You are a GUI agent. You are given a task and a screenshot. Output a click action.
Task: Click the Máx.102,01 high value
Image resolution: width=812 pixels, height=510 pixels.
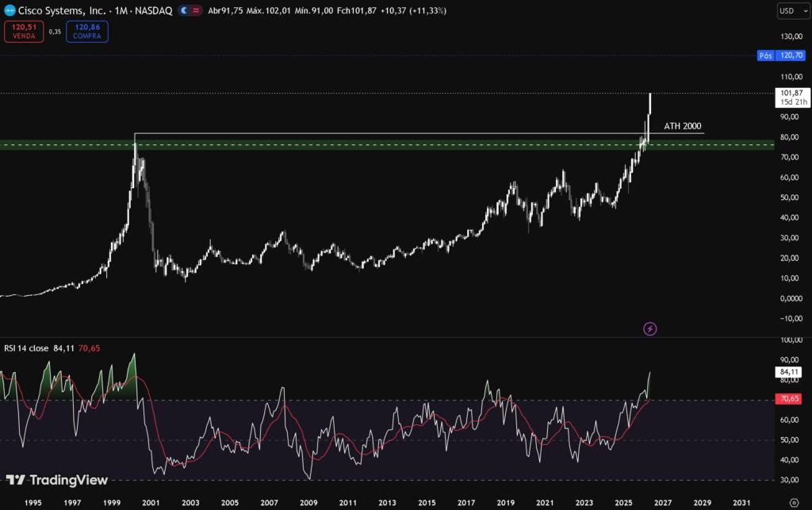[268, 10]
